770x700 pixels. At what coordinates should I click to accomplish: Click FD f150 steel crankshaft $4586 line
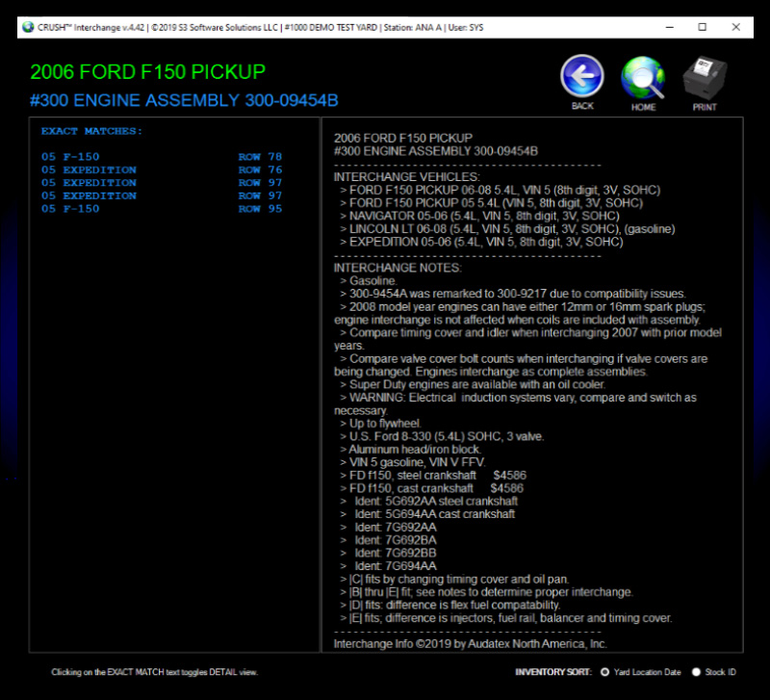432,476
